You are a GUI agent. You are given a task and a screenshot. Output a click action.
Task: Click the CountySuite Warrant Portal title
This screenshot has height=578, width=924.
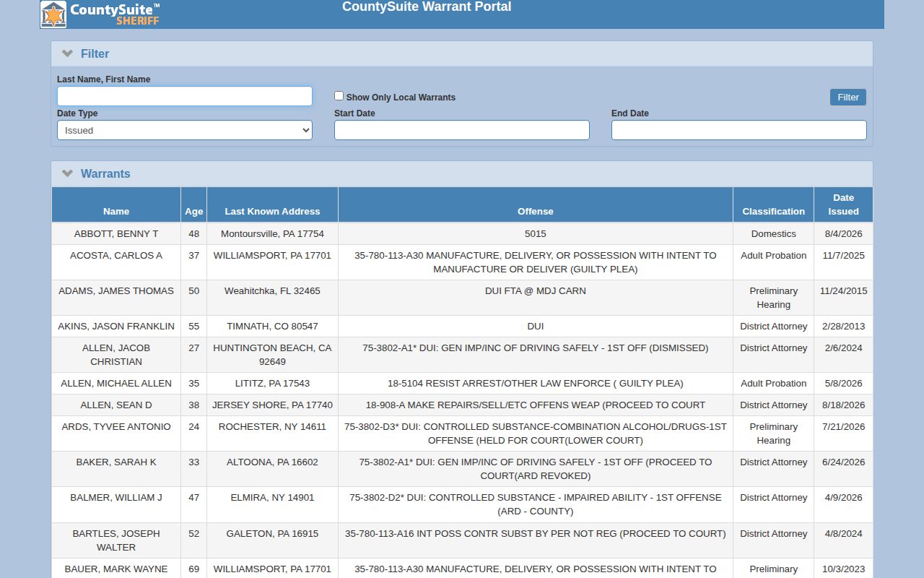427,7
